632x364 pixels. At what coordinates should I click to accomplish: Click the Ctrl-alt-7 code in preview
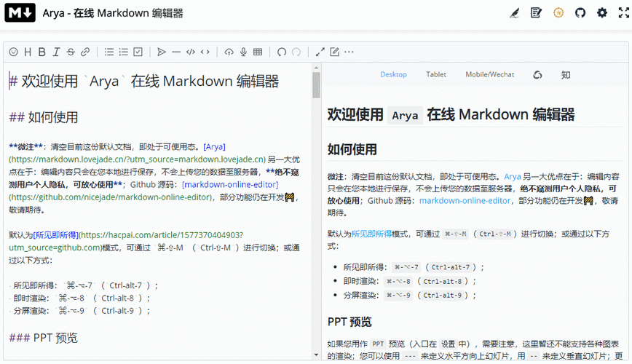[x=450, y=267]
